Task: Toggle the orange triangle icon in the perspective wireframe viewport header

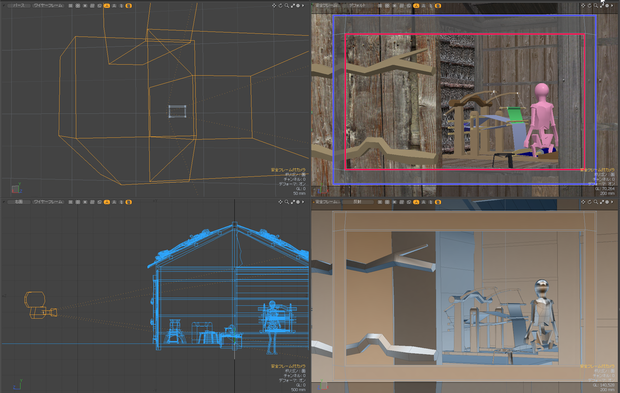Action: click(107, 6)
